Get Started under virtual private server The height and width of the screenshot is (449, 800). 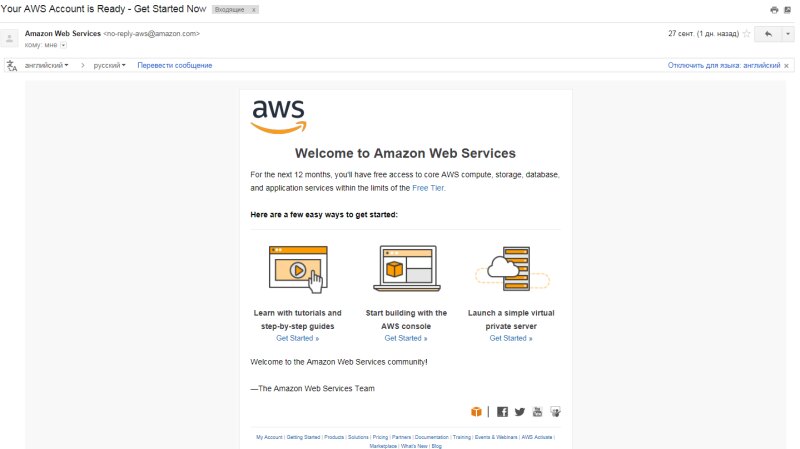[x=511, y=338]
